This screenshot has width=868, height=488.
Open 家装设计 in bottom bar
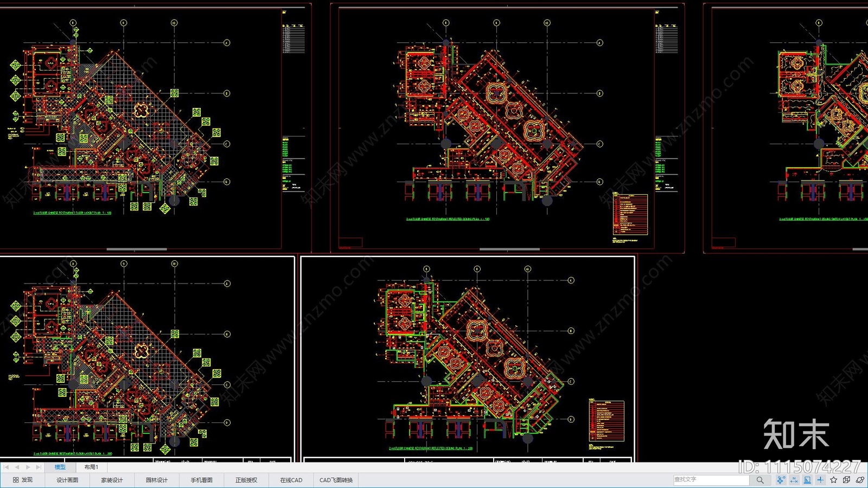click(112, 480)
